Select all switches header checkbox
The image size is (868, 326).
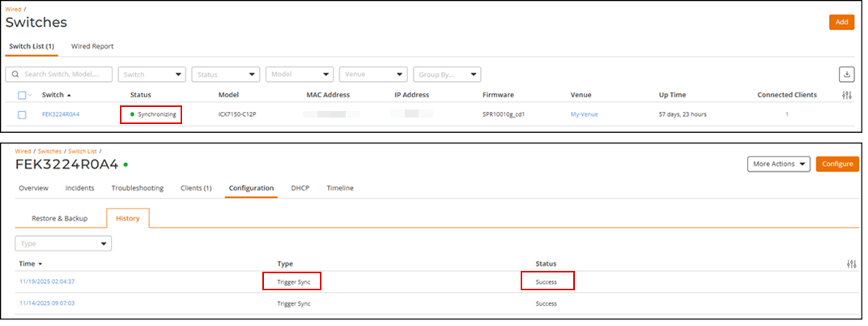pyautogui.click(x=22, y=96)
